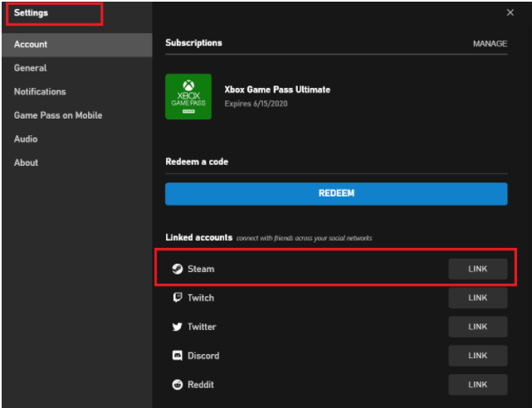Screen dimensions: 532x408
Task: Click the Steam account label
Action: tap(201, 269)
